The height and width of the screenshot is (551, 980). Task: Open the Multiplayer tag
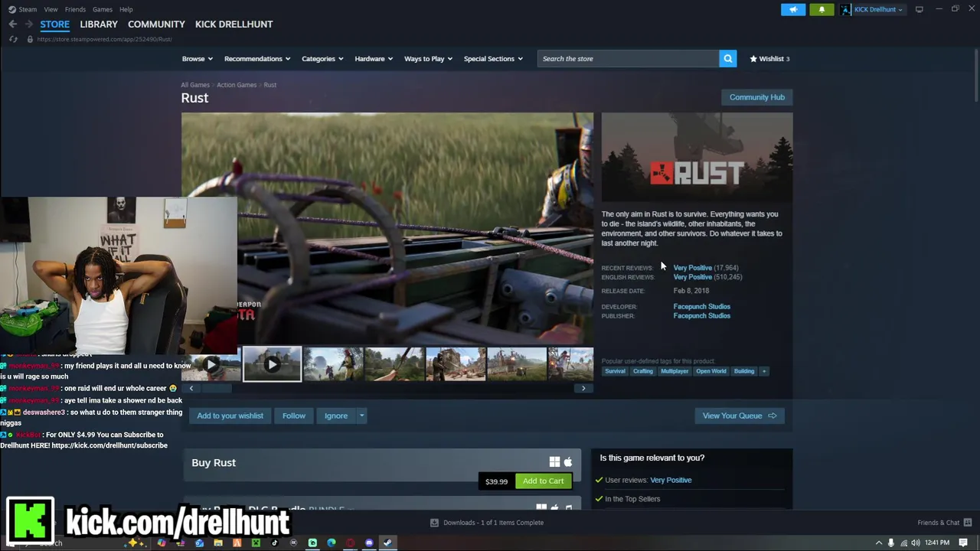(675, 371)
